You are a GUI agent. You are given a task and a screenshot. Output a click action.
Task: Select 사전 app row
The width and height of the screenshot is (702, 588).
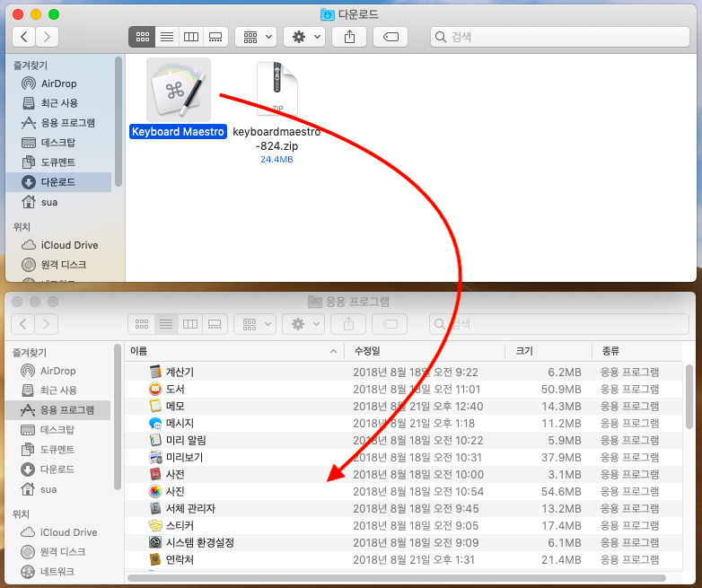click(404, 474)
